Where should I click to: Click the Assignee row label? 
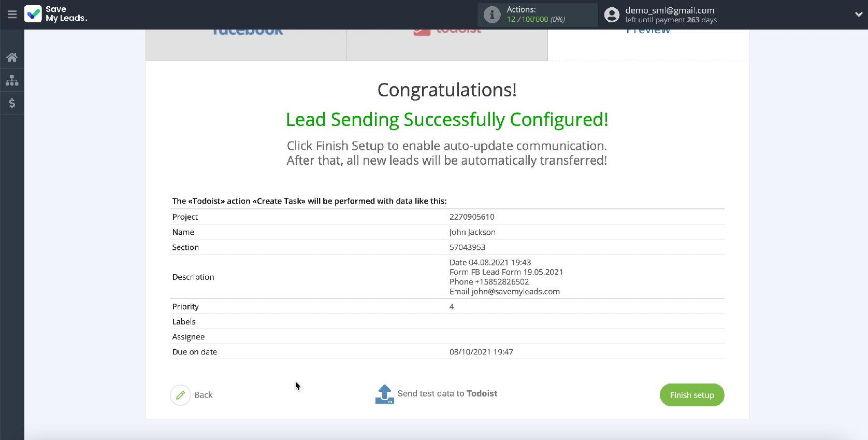(x=189, y=337)
